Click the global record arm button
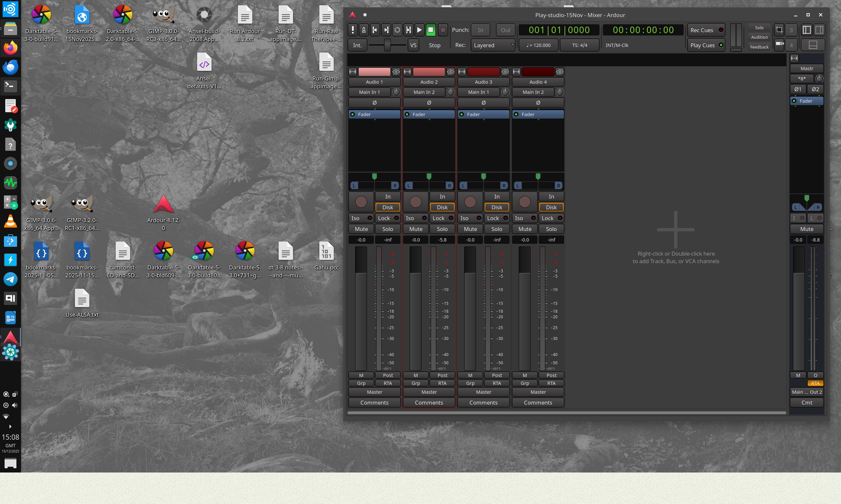 443,30
